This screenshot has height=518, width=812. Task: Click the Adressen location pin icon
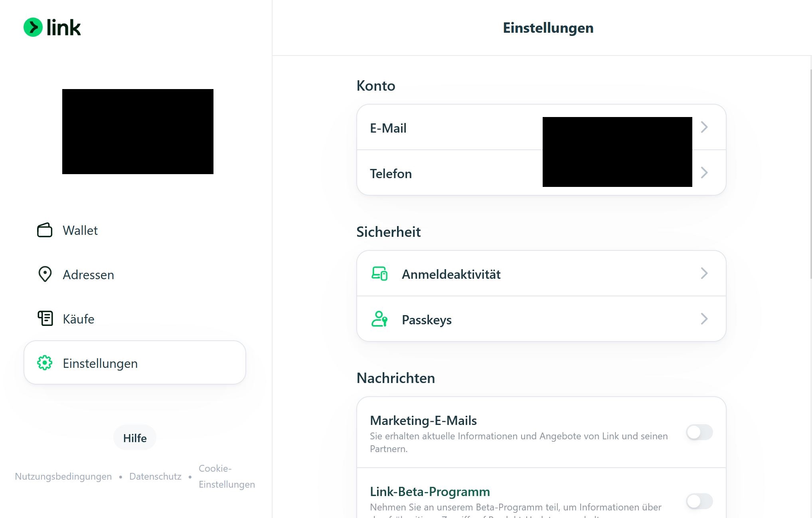[x=45, y=274]
